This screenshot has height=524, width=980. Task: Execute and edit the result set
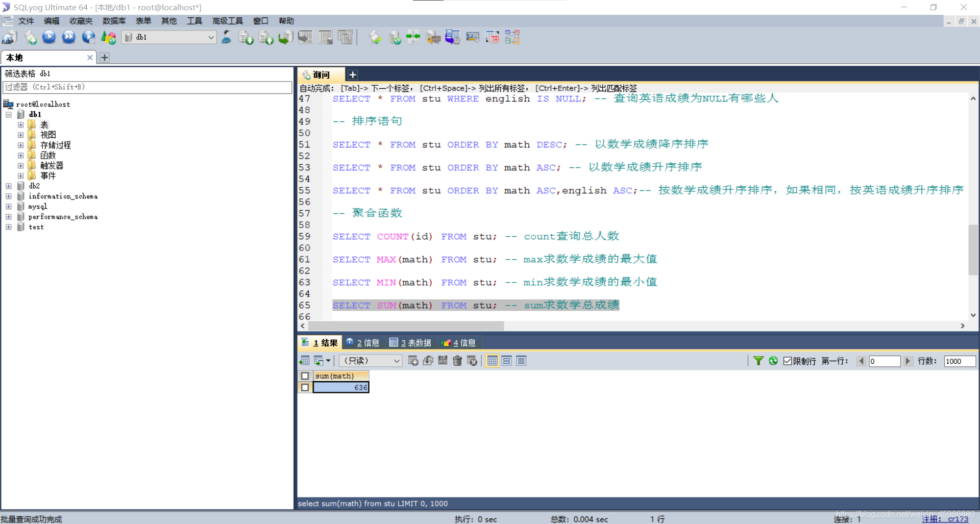tap(89, 37)
